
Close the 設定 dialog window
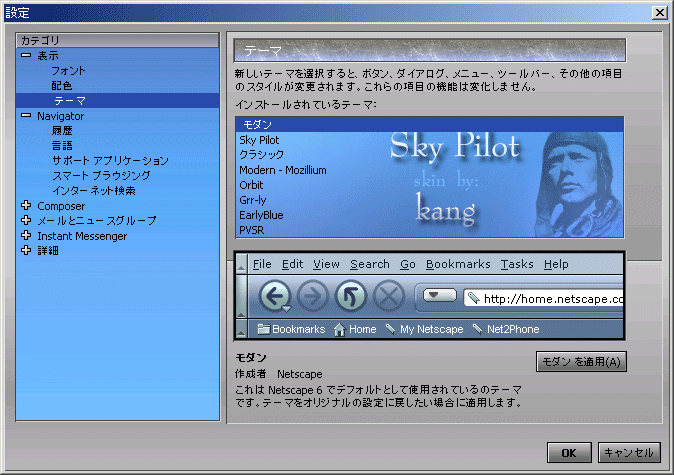(x=659, y=12)
